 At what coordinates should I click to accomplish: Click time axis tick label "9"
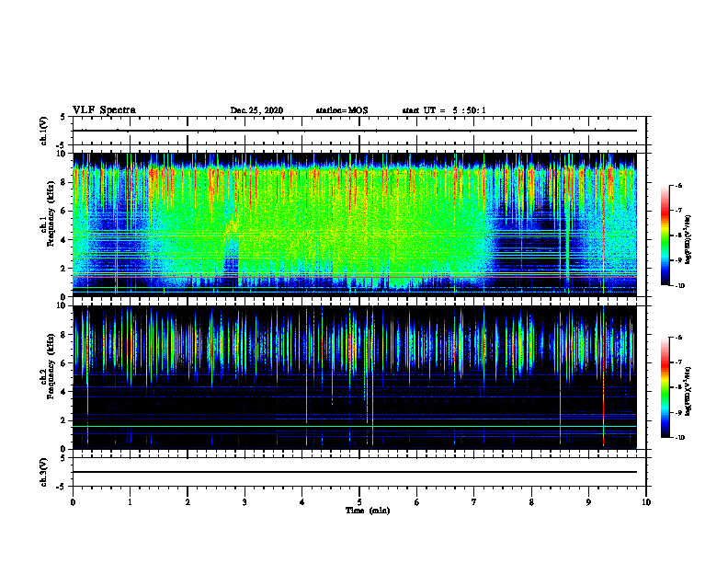[588, 502]
